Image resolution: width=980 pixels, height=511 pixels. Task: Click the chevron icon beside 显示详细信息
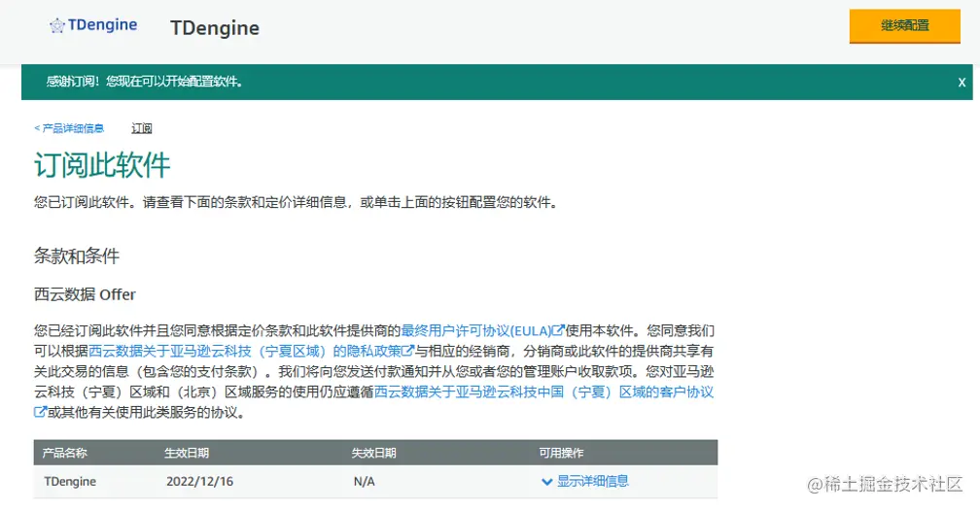pyautogui.click(x=546, y=482)
